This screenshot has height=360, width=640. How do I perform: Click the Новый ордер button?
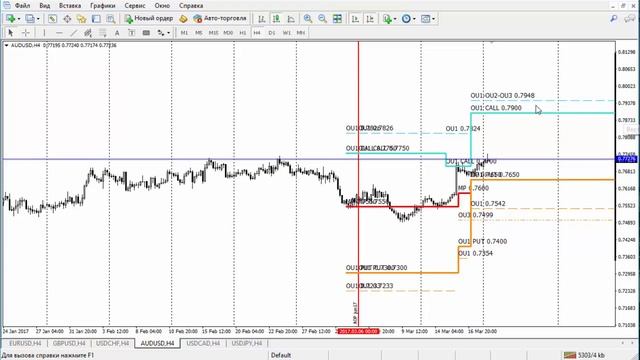coord(149,18)
